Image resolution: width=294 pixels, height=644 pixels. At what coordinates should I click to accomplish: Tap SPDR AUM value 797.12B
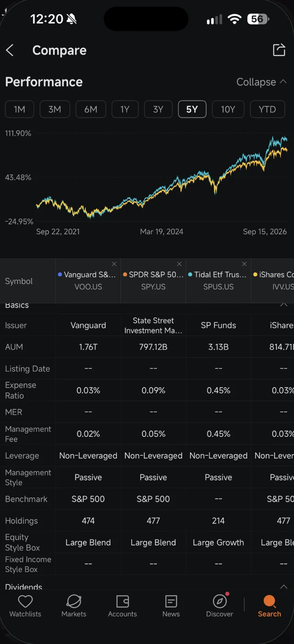tap(153, 347)
